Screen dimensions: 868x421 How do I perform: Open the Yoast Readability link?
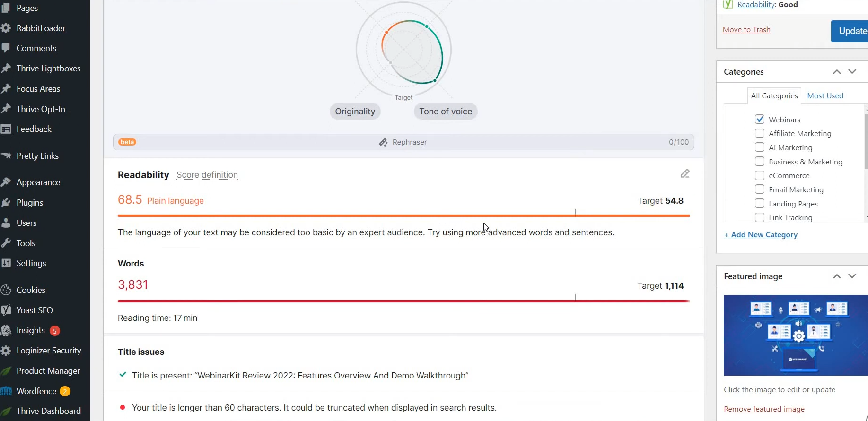click(x=756, y=5)
